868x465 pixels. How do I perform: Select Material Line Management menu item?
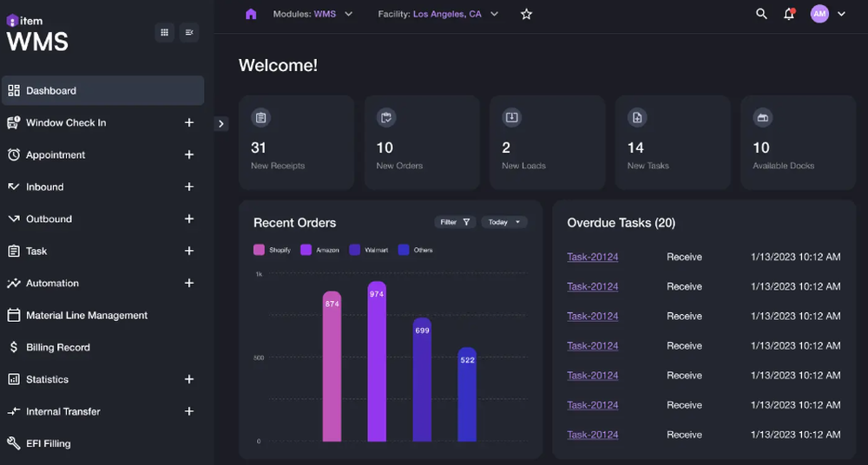87,315
